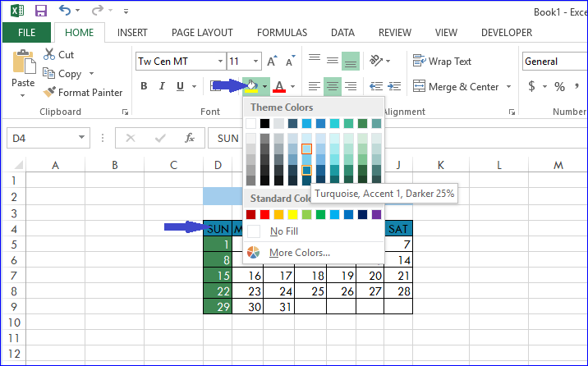This screenshot has width=588, height=366.
Task: Select the standard red color swatch
Action: click(264, 215)
